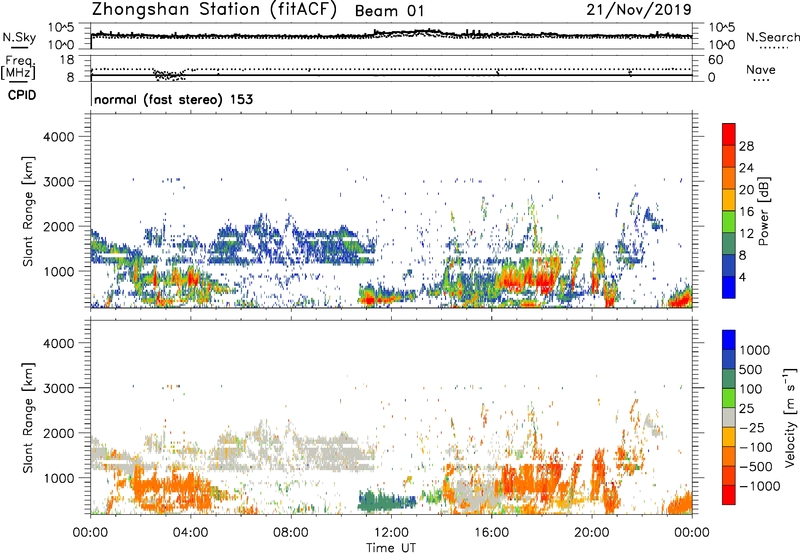Pick the red bottom segment of Velocity color bar

[729, 495]
